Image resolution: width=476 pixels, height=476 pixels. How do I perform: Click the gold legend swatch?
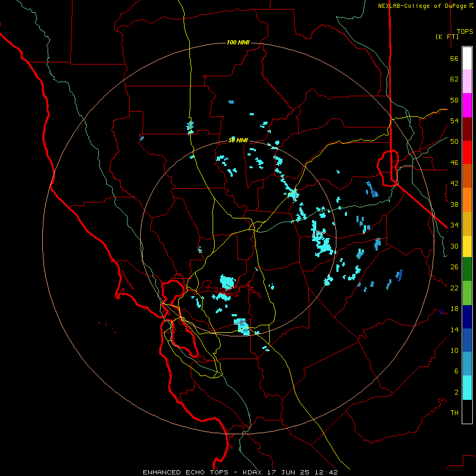467,224
